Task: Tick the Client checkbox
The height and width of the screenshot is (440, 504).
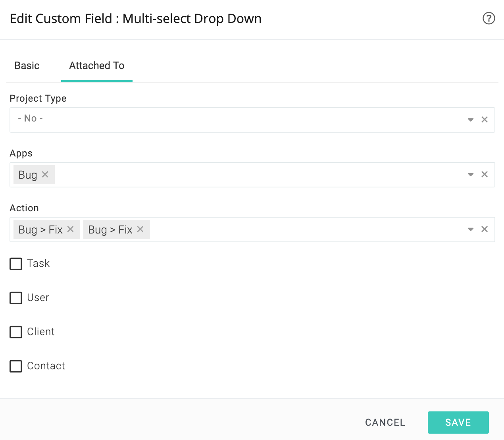Action: coord(16,332)
